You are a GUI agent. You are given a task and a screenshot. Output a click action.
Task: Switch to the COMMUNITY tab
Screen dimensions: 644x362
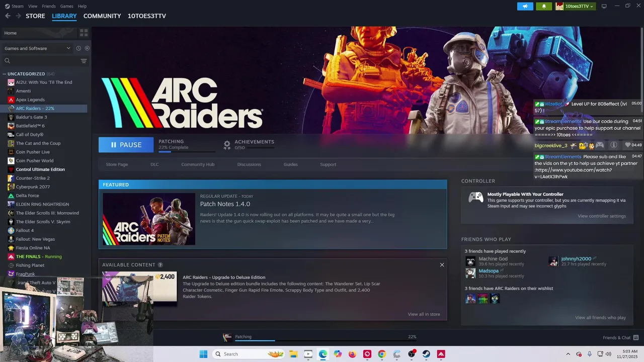pos(102,16)
